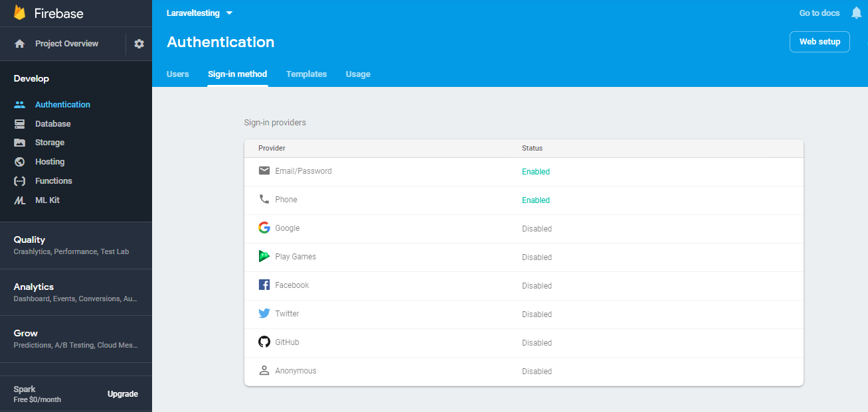Click the Spark Free $0/month plan label
The image size is (868, 412).
click(37, 394)
